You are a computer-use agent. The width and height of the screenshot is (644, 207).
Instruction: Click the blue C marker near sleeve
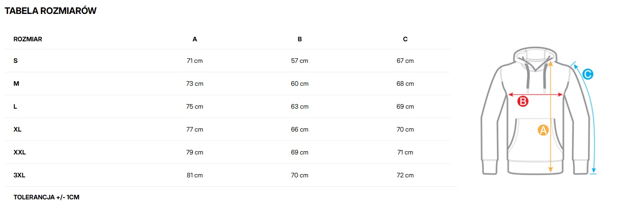click(588, 75)
